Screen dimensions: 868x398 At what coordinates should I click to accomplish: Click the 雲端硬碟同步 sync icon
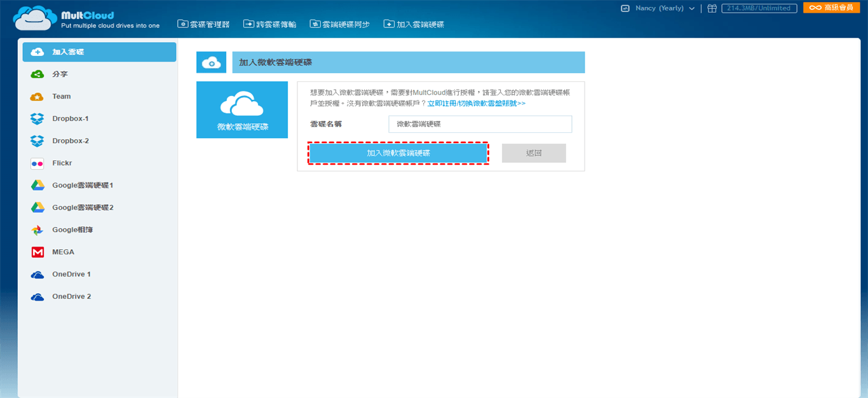click(x=315, y=24)
